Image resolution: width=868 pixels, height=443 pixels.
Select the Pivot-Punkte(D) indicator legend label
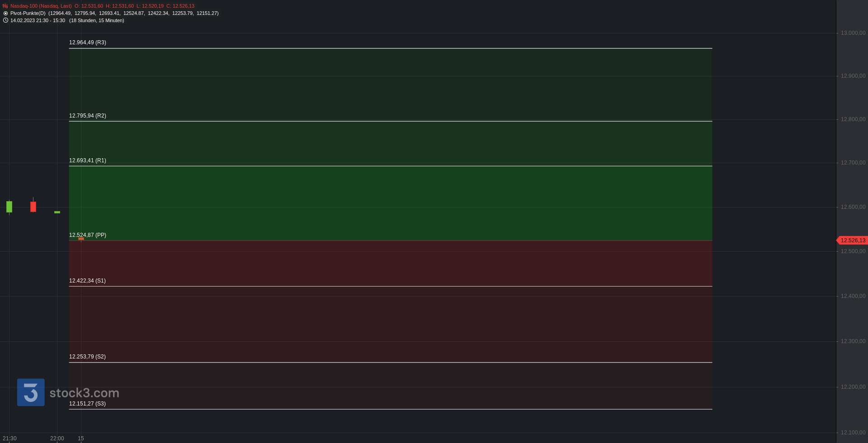point(28,13)
